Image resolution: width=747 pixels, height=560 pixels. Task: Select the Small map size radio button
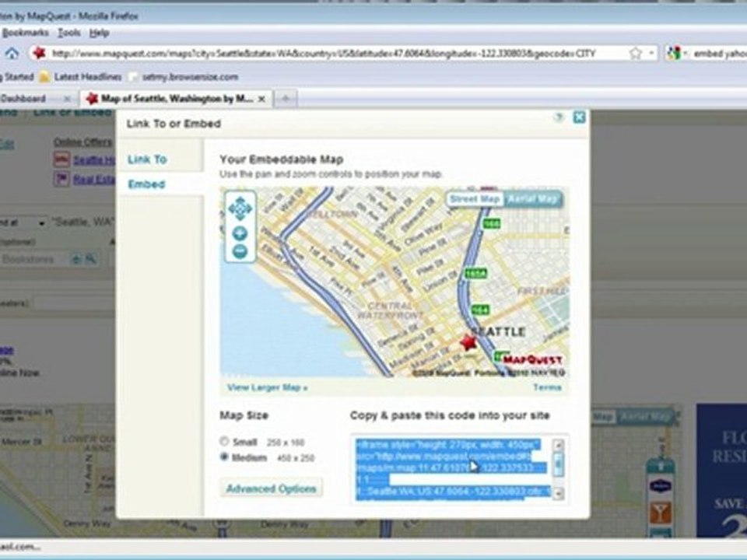(224, 442)
